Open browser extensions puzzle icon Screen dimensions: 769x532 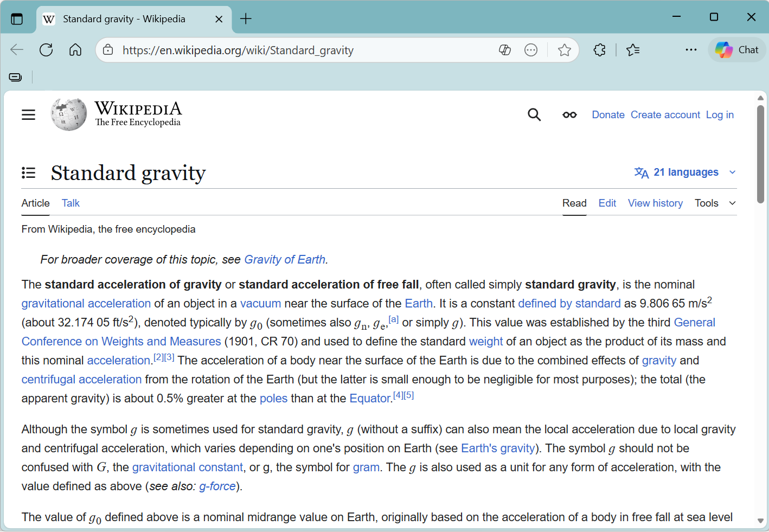pos(599,50)
